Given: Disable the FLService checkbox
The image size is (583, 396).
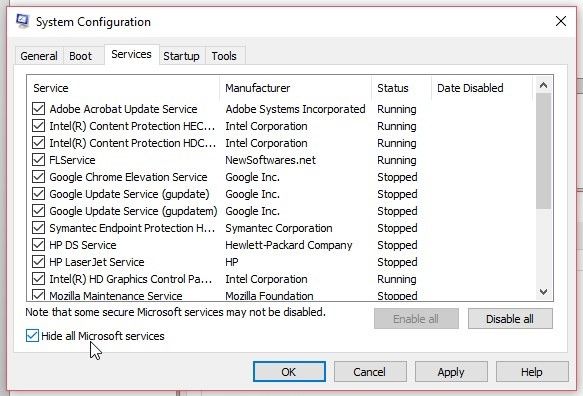Looking at the screenshot, I should coord(38,160).
